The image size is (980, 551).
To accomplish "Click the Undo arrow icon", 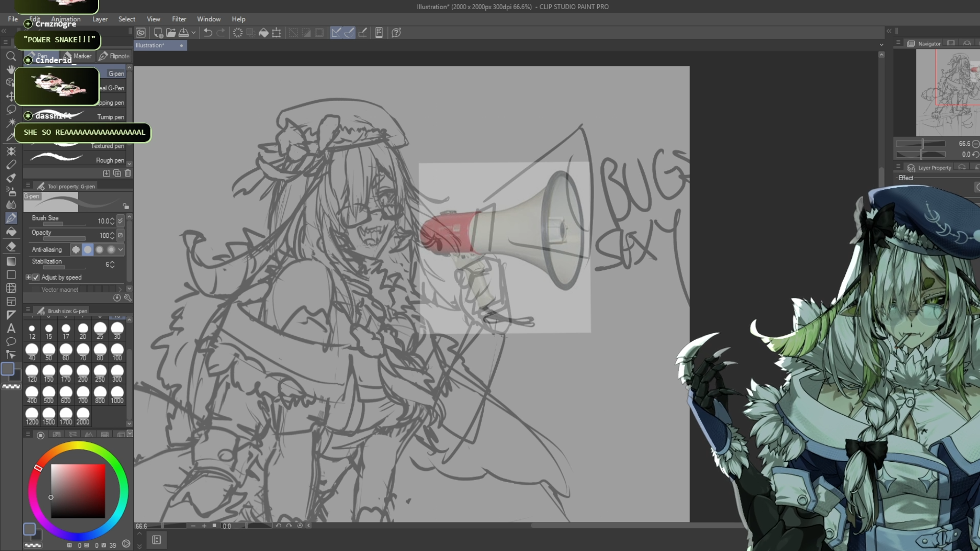I will (x=208, y=33).
